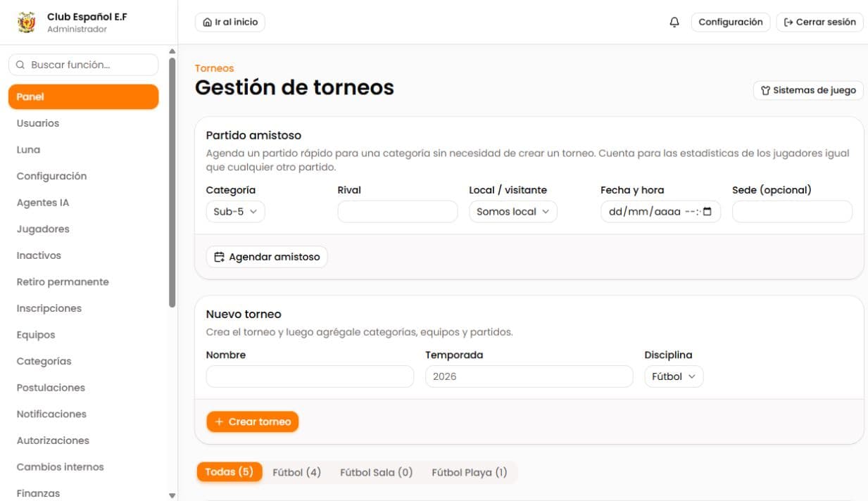The width and height of the screenshot is (868, 501).
Task: Click the Nuevo torneo heading
Action: 244,314
